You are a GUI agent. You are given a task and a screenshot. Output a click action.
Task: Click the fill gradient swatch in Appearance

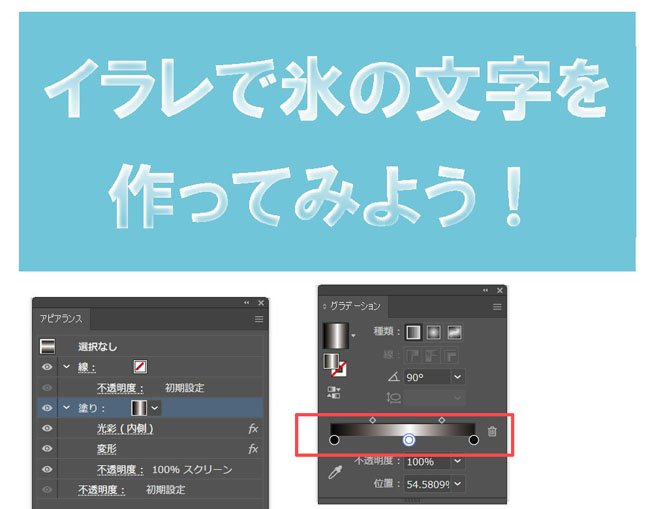[139, 408]
